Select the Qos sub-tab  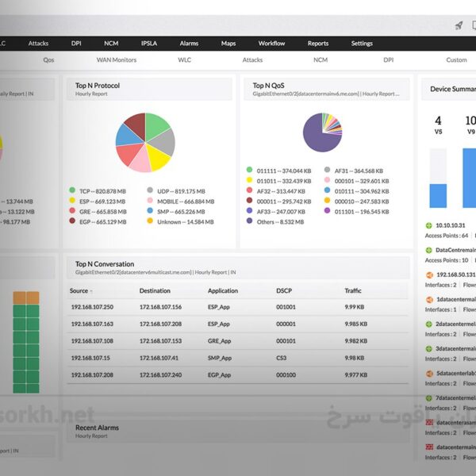(x=49, y=60)
